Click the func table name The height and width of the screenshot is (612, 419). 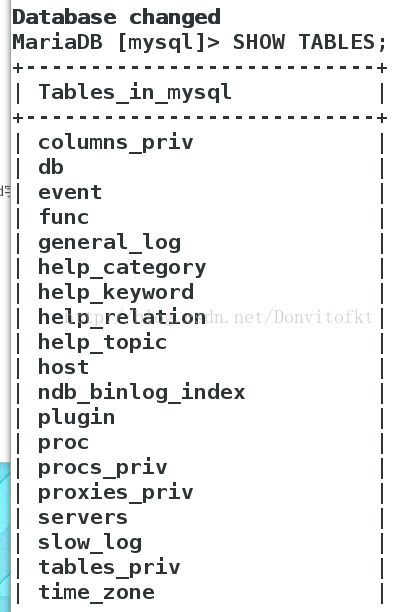click(x=64, y=217)
